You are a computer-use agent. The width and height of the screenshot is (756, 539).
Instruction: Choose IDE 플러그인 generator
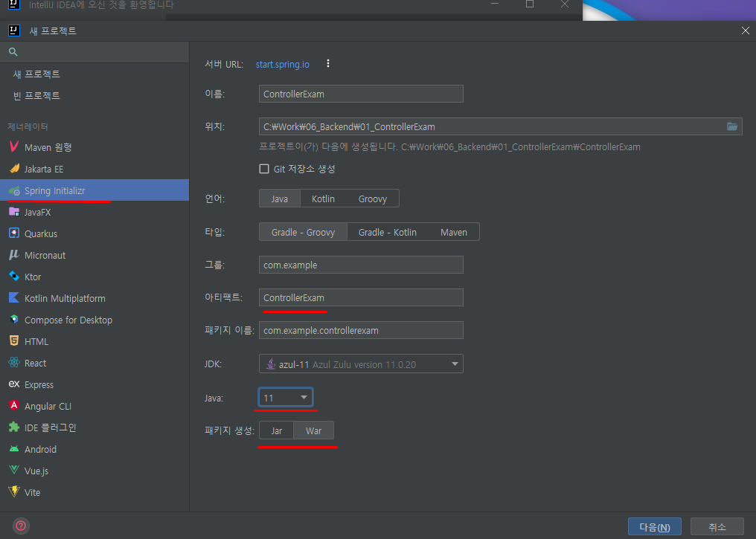point(94,427)
